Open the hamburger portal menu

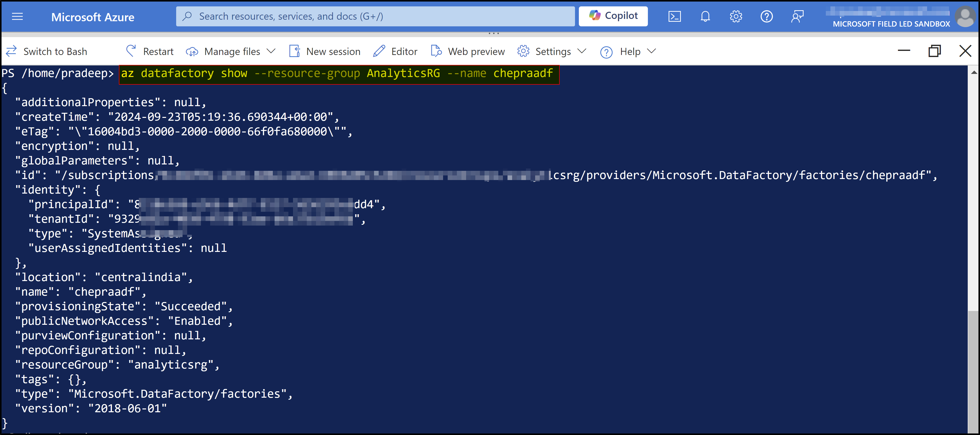click(x=17, y=17)
